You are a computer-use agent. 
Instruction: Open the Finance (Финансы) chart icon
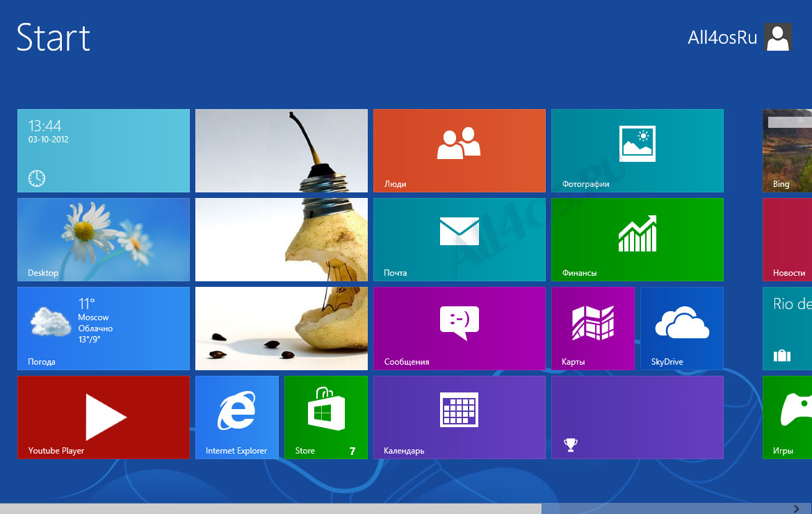click(638, 233)
